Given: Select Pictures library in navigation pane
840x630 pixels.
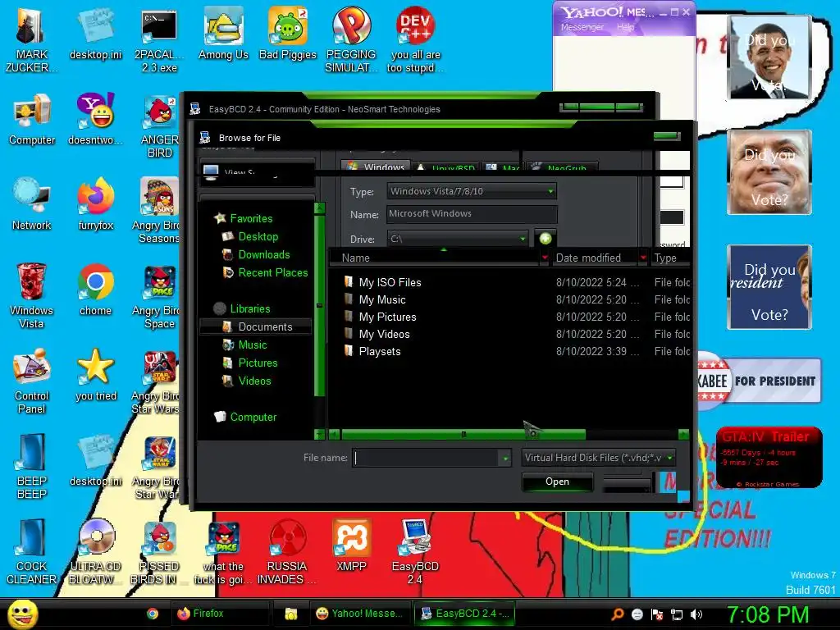Looking at the screenshot, I should click(x=250, y=363).
